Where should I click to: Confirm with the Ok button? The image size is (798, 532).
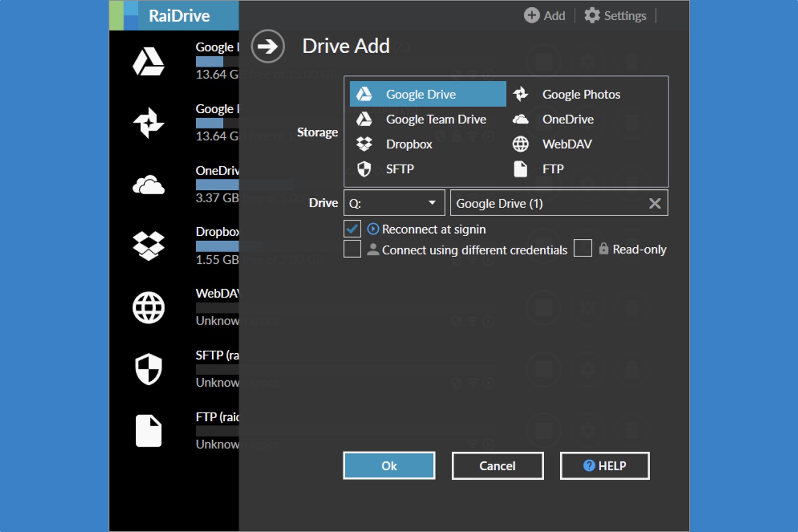(389, 465)
